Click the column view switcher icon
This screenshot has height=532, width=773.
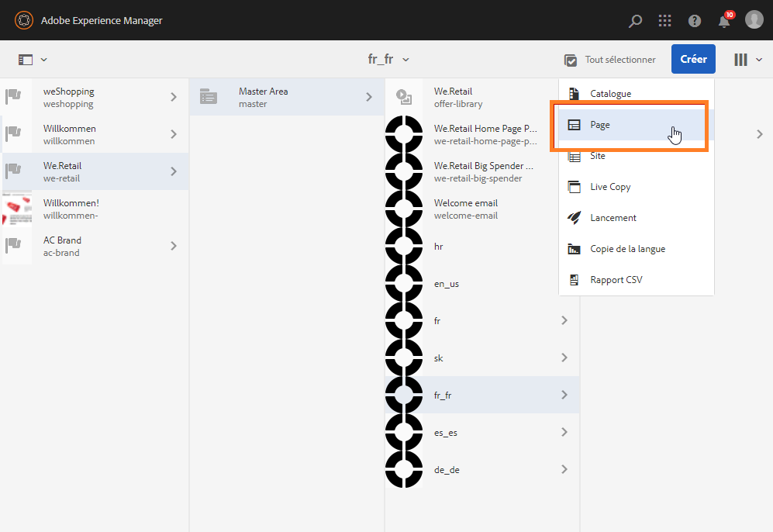[740, 60]
